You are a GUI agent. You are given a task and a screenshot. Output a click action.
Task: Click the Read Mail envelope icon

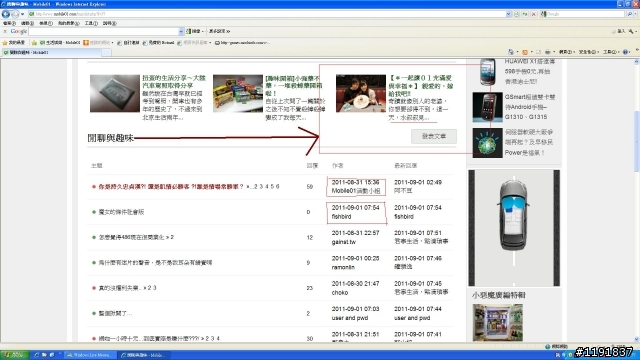(x=538, y=52)
